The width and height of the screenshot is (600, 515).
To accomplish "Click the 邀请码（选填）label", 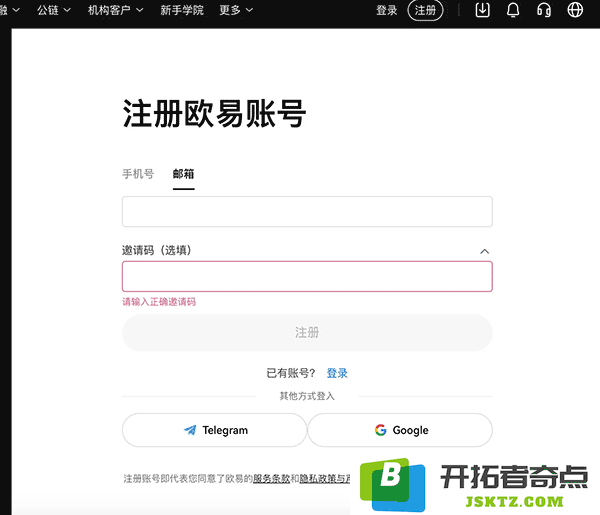I will click(x=157, y=251).
